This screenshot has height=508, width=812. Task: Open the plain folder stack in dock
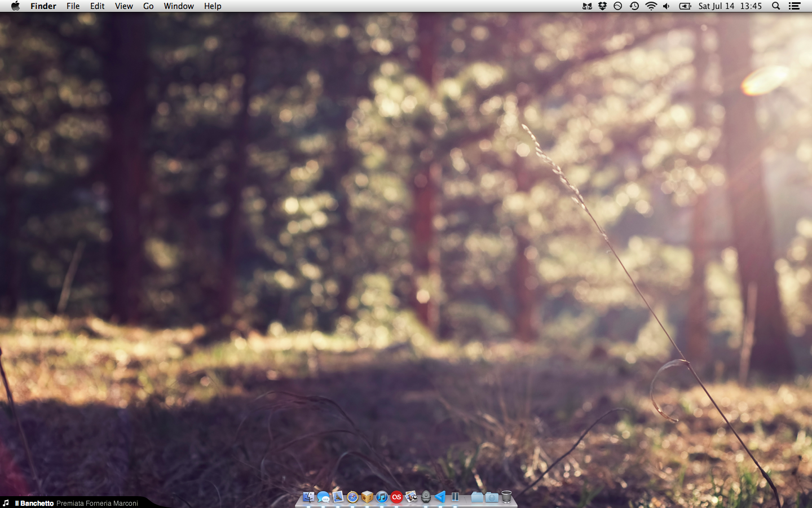pyautogui.click(x=477, y=497)
